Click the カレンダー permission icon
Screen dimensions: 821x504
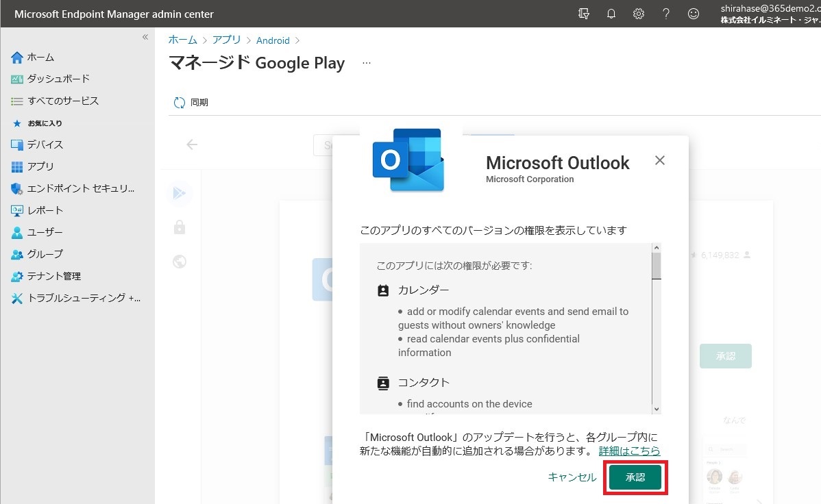pos(383,291)
